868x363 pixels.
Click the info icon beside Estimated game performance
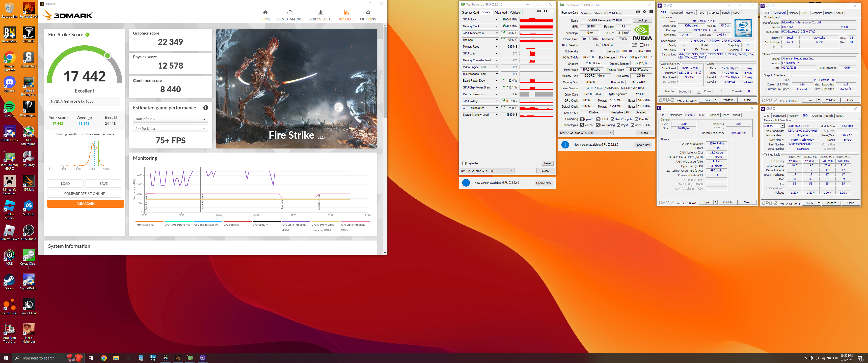pos(206,108)
